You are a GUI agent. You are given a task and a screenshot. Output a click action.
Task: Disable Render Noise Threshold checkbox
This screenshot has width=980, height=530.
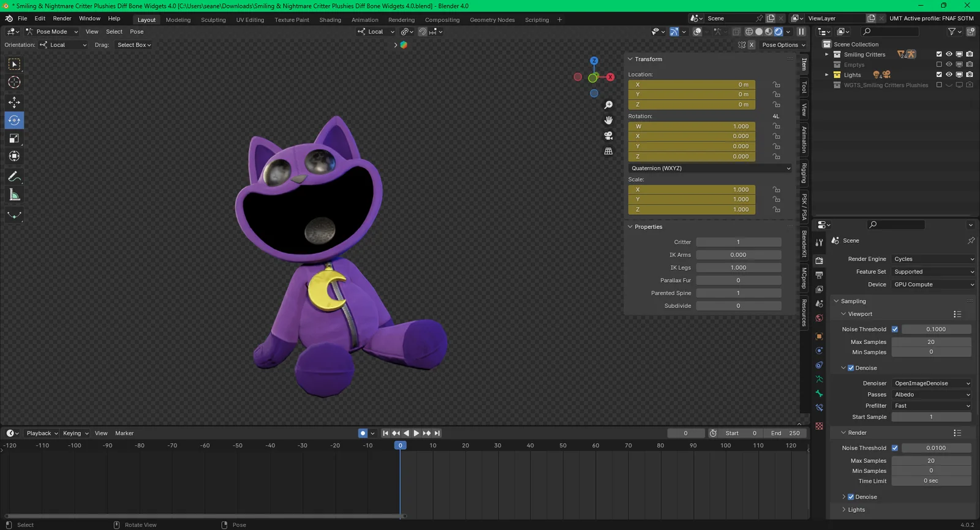point(895,448)
